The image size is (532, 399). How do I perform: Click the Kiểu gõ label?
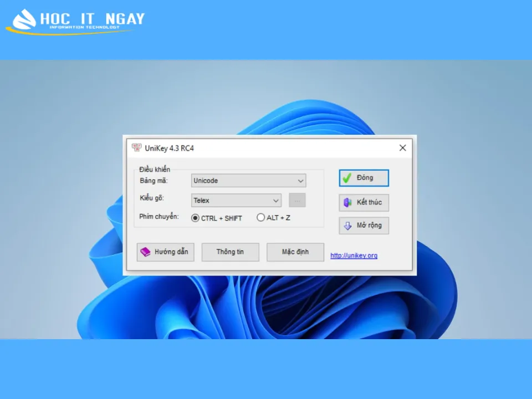(152, 198)
